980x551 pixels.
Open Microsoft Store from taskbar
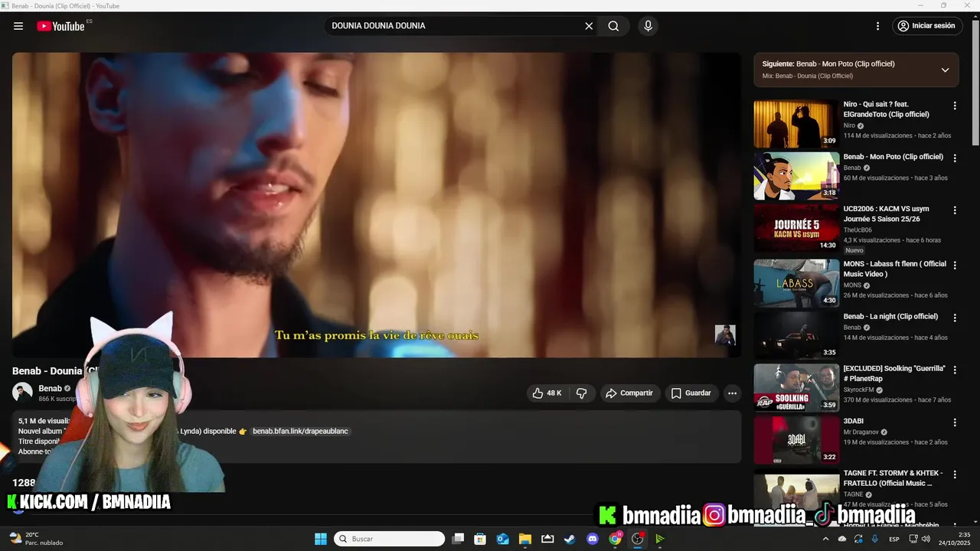pos(480,539)
